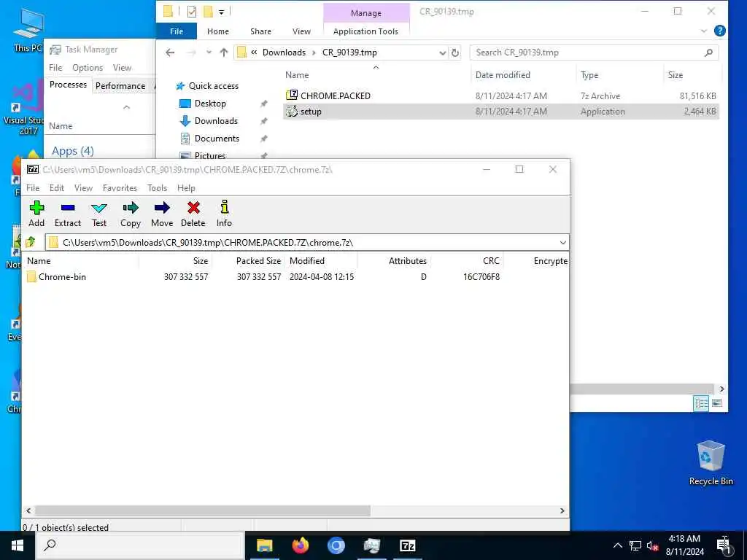Expand the File Explorer ribbon chevron

[704, 31]
